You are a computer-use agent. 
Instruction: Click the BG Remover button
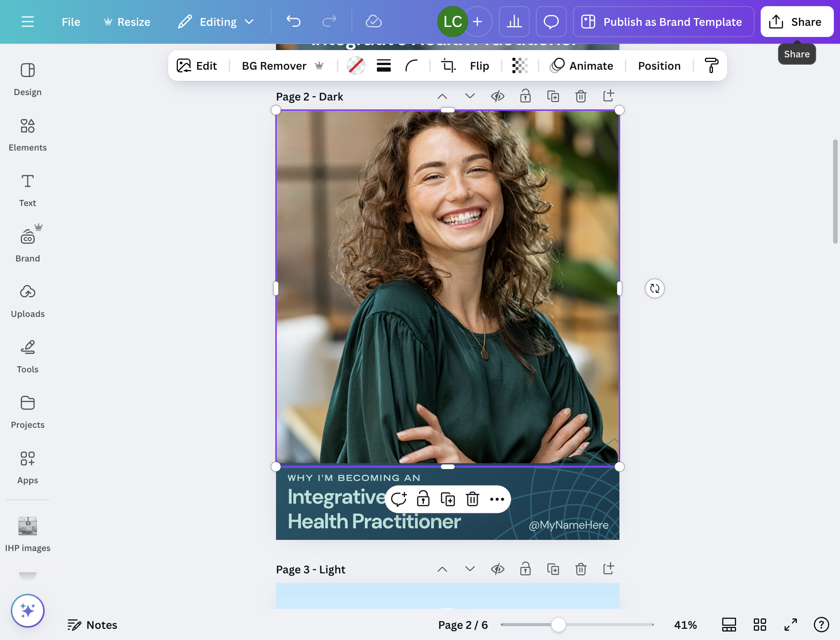(282, 65)
